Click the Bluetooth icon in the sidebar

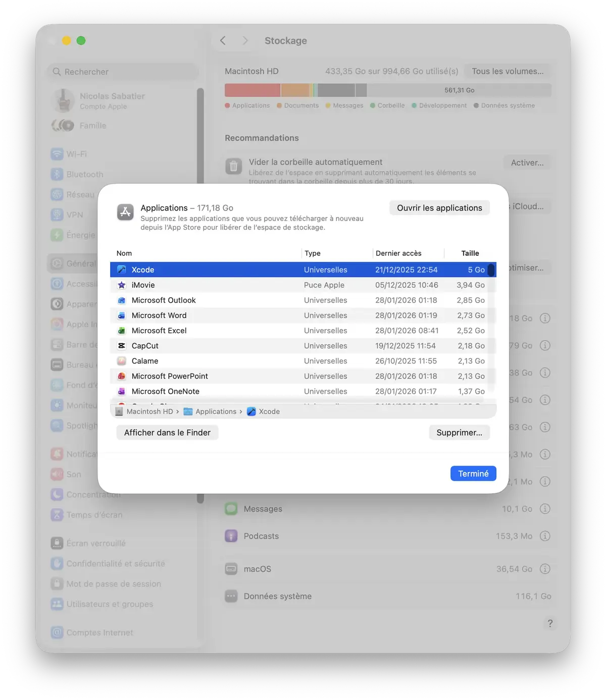click(x=57, y=174)
